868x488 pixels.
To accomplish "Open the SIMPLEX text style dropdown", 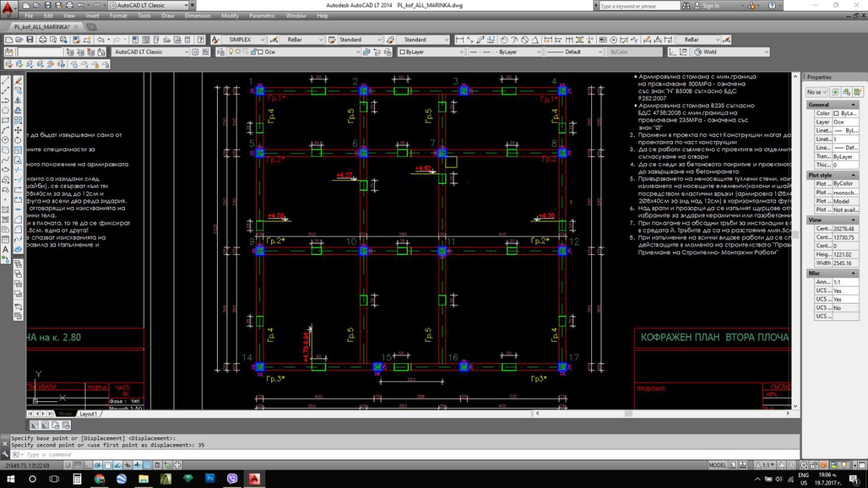I will click(243, 40).
